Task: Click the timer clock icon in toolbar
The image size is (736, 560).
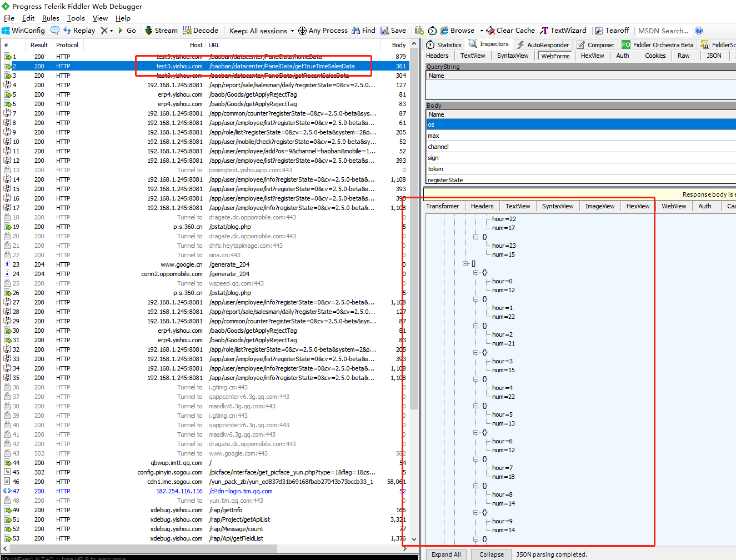Action: tap(432, 31)
